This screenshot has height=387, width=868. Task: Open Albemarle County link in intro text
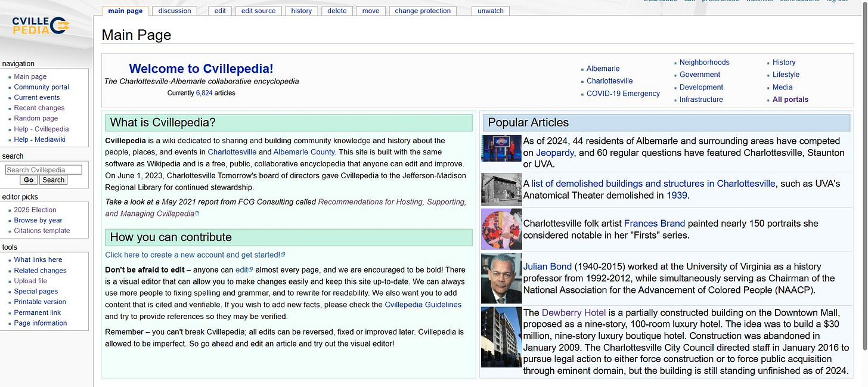[x=304, y=152]
